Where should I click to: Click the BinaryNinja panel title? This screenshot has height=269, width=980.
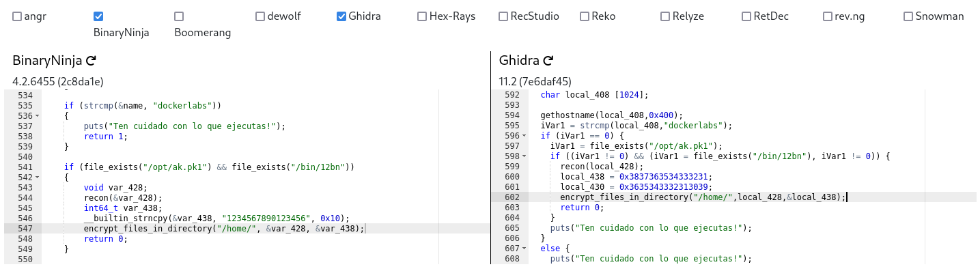[47, 61]
